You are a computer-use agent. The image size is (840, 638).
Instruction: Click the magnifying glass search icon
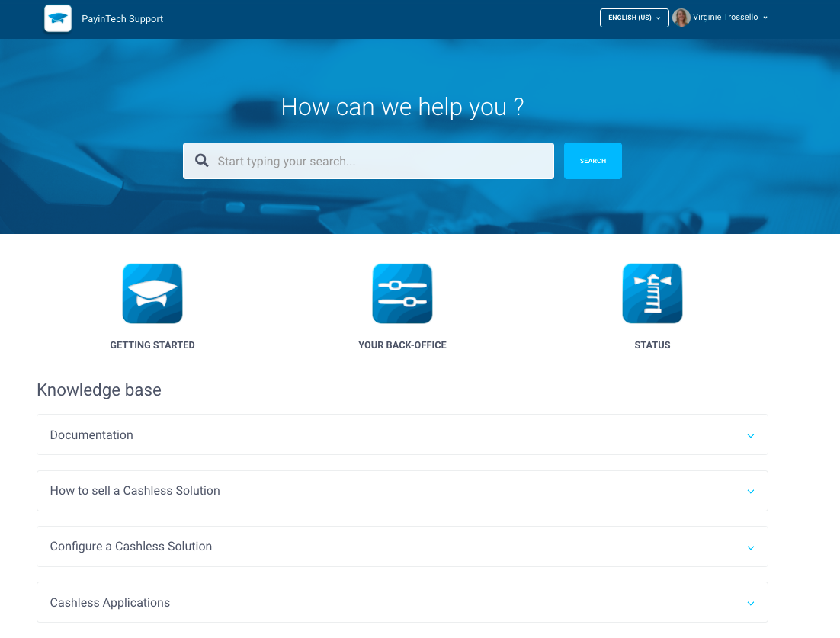click(201, 161)
